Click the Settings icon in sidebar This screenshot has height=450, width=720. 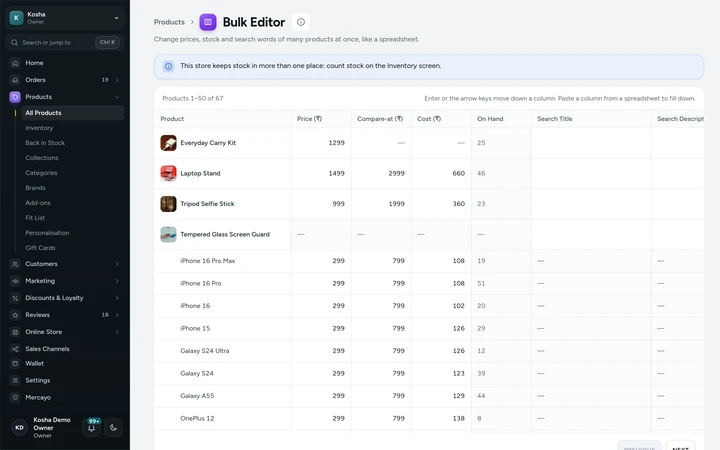tap(15, 380)
